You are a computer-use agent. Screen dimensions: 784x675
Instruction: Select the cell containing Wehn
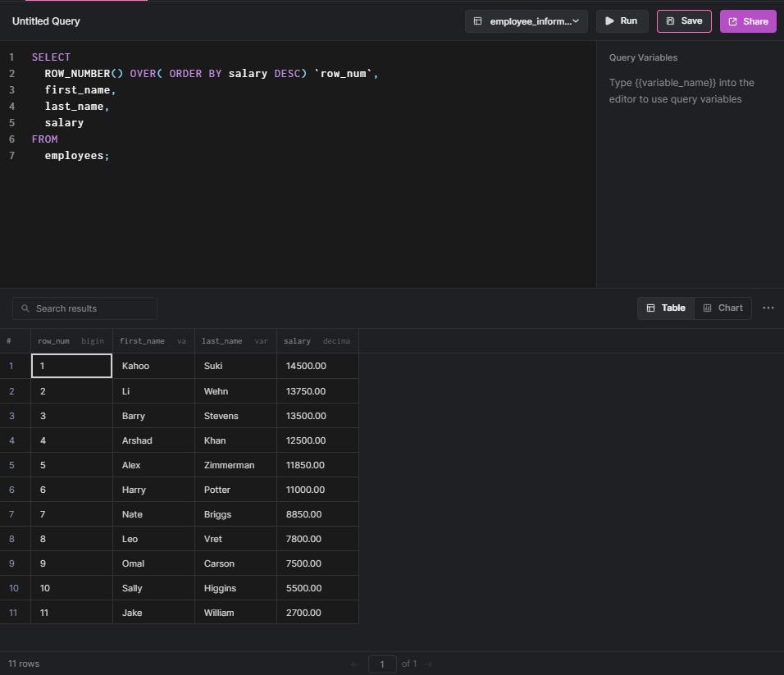235,391
